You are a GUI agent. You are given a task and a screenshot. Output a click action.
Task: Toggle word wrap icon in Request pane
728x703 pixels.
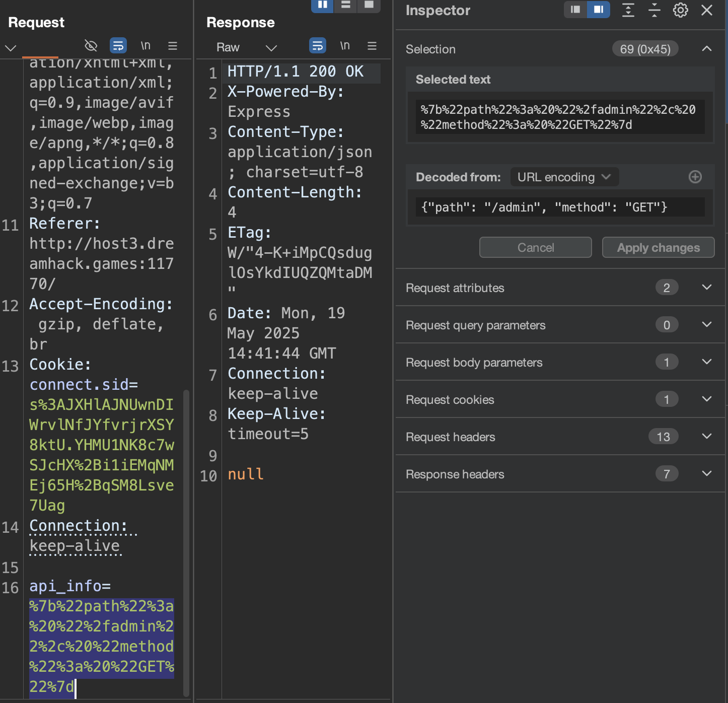point(118,46)
